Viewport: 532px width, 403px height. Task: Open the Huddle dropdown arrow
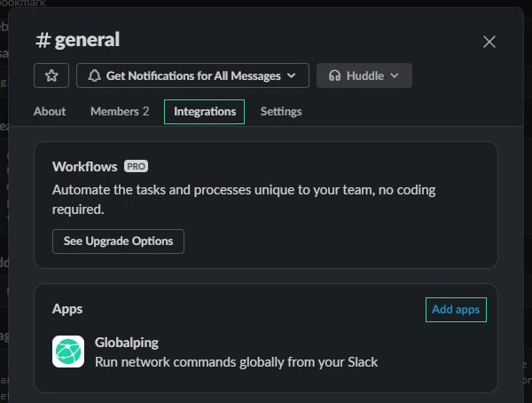pos(395,75)
